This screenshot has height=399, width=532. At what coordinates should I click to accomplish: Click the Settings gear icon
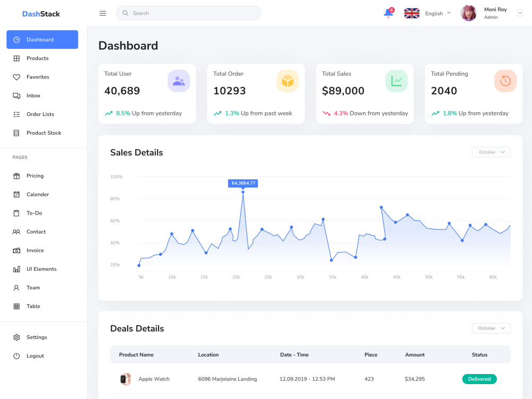pyautogui.click(x=16, y=337)
